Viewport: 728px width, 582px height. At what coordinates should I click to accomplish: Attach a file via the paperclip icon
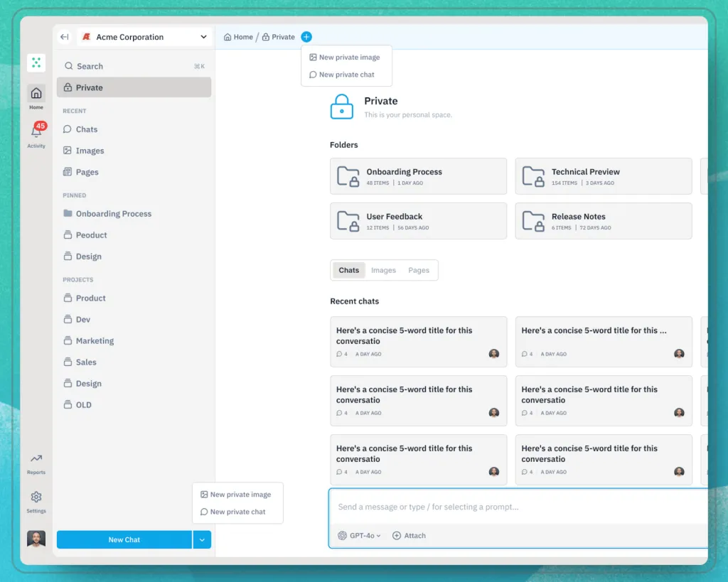(409, 535)
